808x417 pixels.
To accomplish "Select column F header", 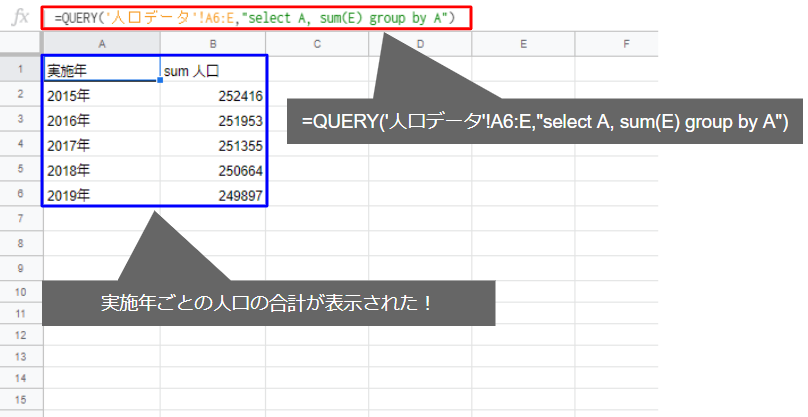I will (x=616, y=44).
